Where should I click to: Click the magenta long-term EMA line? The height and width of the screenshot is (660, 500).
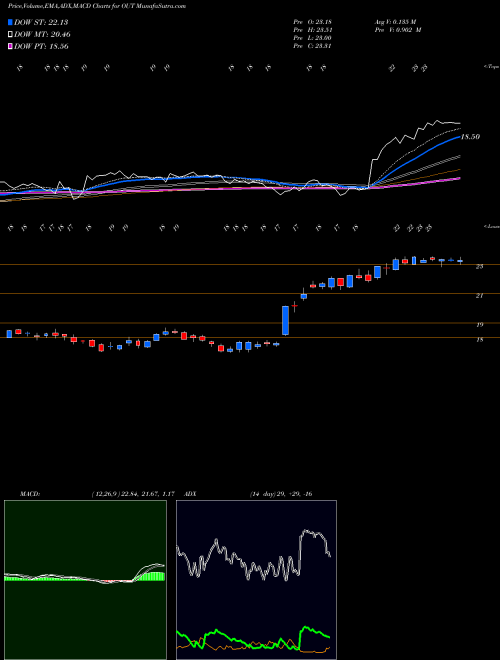[x=421, y=184]
